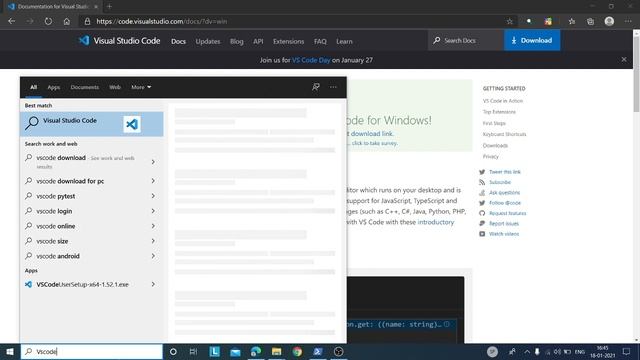Reload the page with the refresh icon
The height and width of the screenshot is (360, 640).
click(x=48, y=21)
